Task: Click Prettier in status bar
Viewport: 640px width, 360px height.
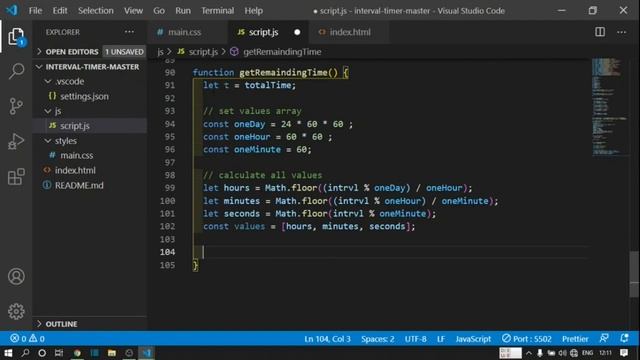Action: pyautogui.click(x=575, y=339)
